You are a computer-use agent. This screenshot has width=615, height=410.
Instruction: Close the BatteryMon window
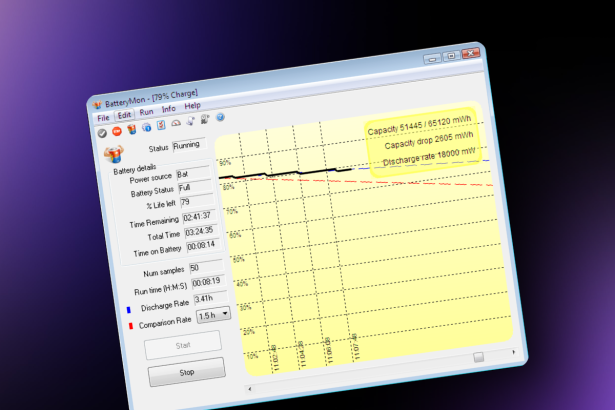(471, 53)
